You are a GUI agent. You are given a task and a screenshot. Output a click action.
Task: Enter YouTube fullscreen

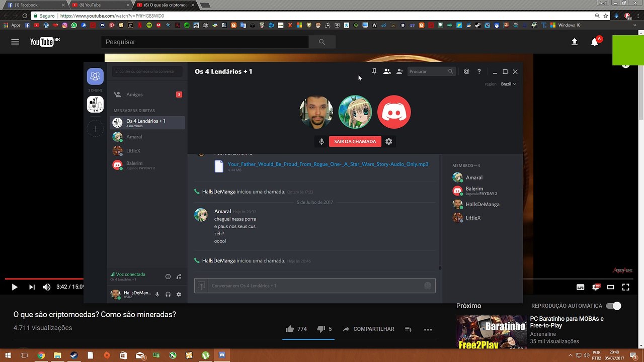click(x=626, y=287)
